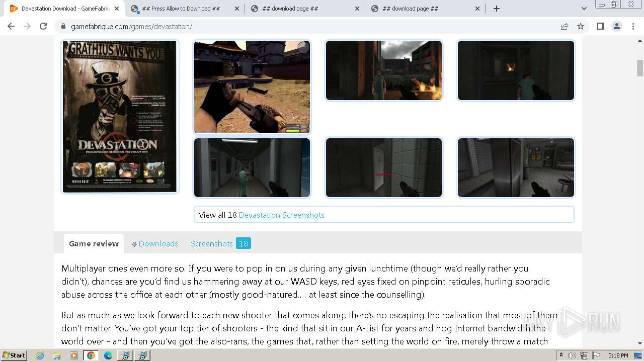This screenshot has width=644, height=362.
Task: Click the 18 screenshots count badge
Action: point(243,243)
